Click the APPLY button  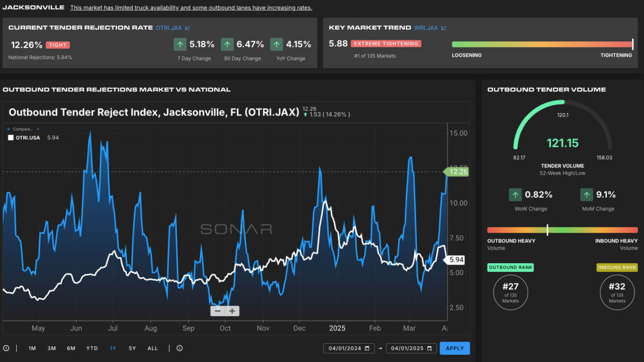455,348
